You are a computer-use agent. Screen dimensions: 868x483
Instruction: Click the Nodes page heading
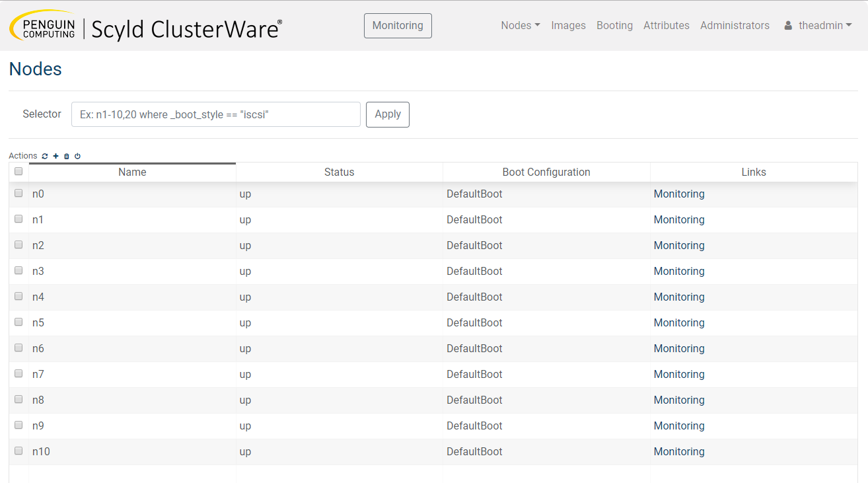(36, 69)
